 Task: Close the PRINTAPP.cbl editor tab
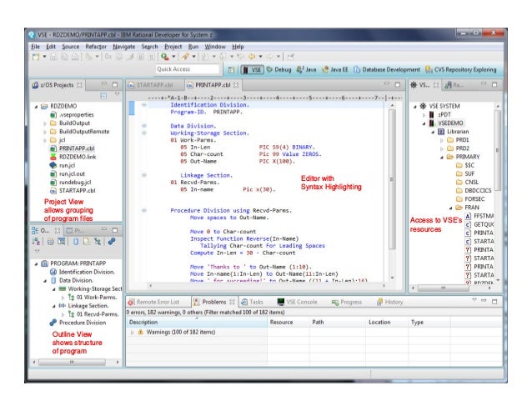[236, 85]
